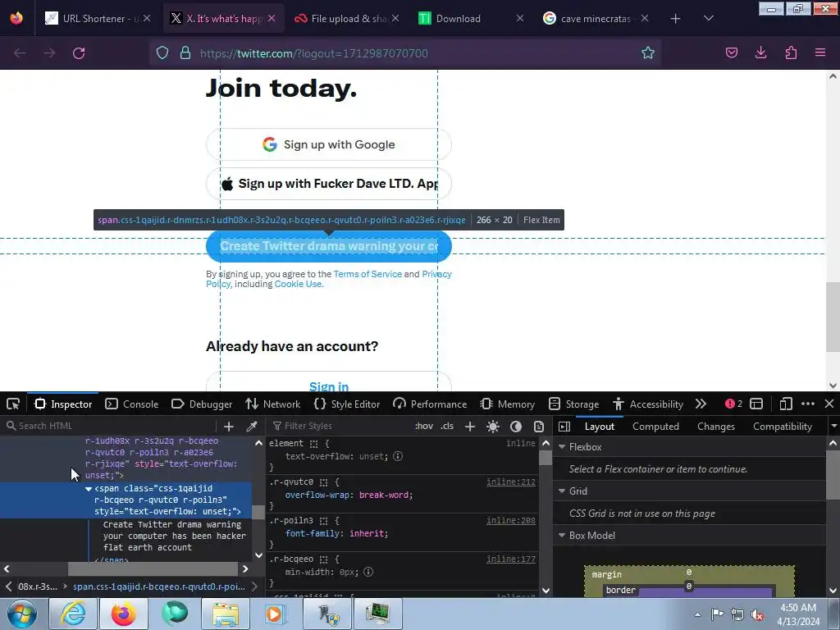Screen dimensions: 840x630
Task: Open the Accessibility tab
Action: click(x=648, y=404)
